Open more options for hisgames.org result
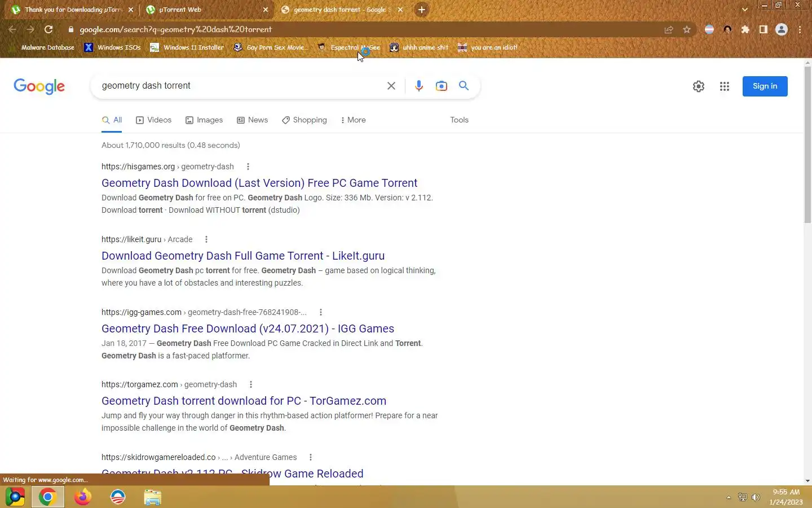The width and height of the screenshot is (812, 508). pos(248,167)
